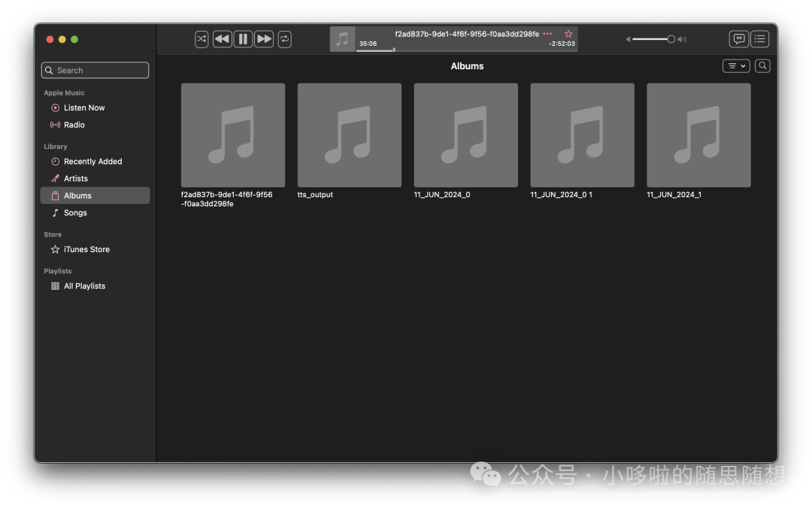The height and width of the screenshot is (508, 812).
Task: Click the rewind previous track button
Action: pos(222,39)
